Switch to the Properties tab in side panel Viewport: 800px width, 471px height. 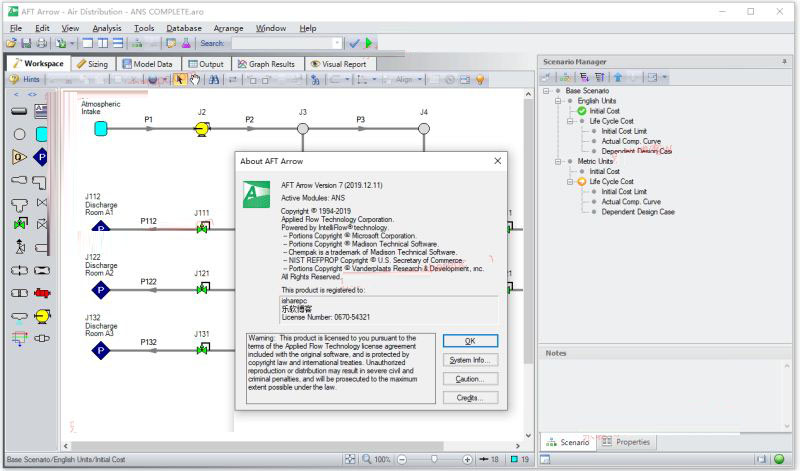click(626, 442)
